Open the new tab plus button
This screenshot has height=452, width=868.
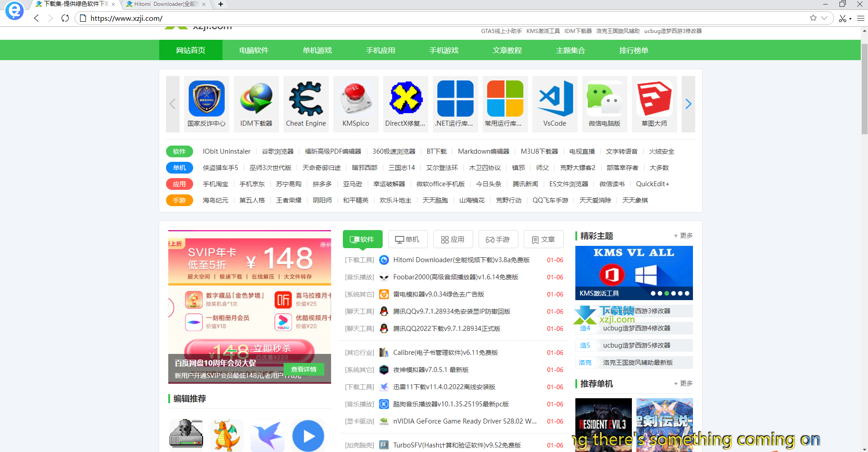pos(221,4)
